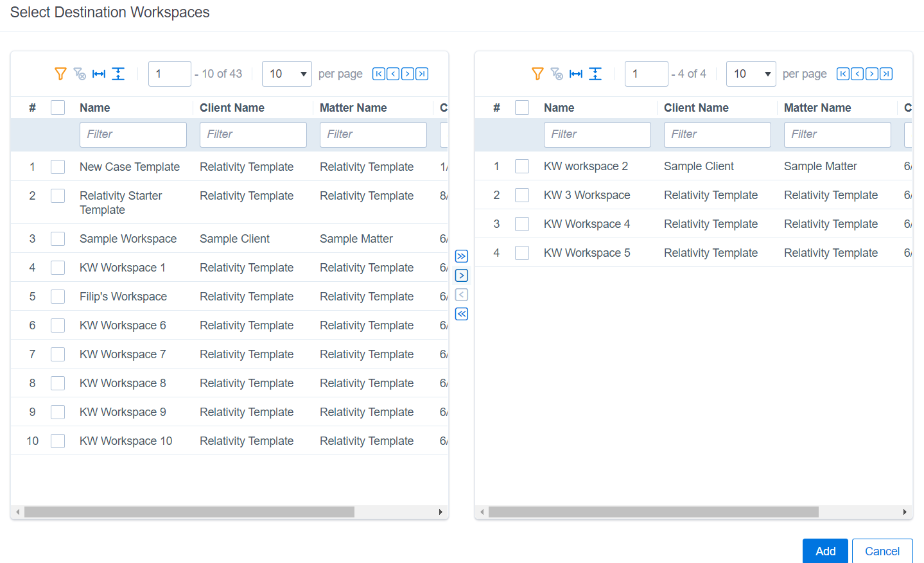924x563 pixels.
Task: Show filters icon in left available list
Action: [60, 74]
